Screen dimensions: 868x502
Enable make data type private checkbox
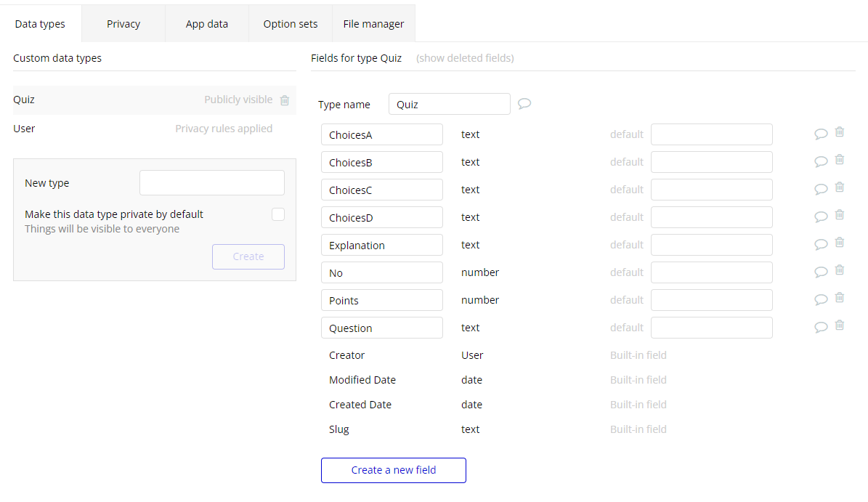[278, 214]
